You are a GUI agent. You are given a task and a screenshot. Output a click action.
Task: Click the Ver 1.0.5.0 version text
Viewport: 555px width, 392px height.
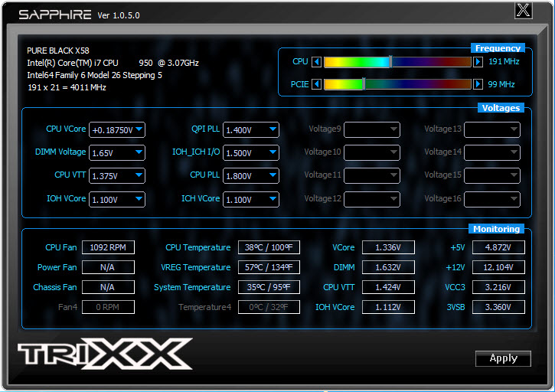pos(119,15)
